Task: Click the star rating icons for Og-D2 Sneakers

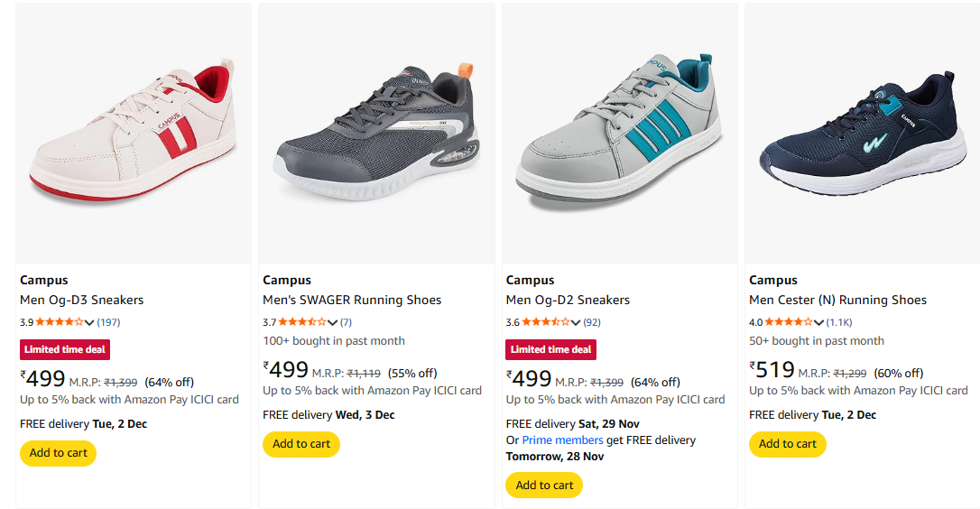Action: [546, 322]
